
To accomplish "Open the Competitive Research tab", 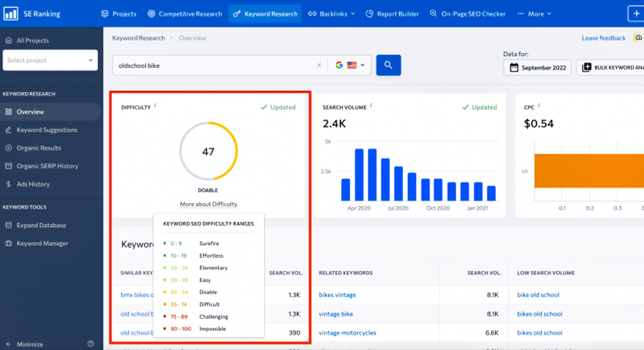I will click(x=185, y=14).
